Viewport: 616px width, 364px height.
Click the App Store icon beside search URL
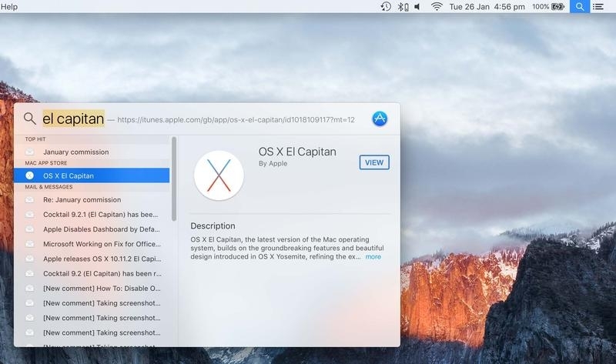(380, 119)
